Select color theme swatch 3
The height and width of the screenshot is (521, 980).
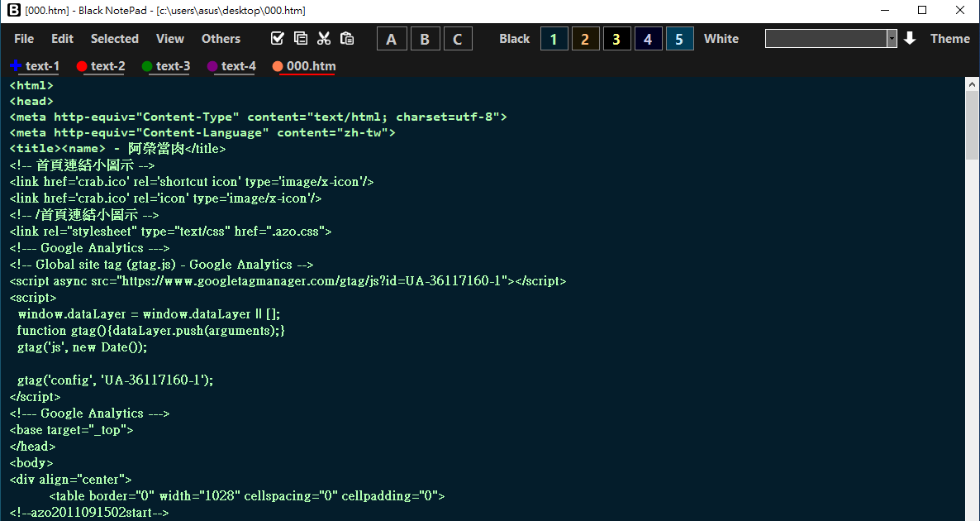[x=616, y=38]
